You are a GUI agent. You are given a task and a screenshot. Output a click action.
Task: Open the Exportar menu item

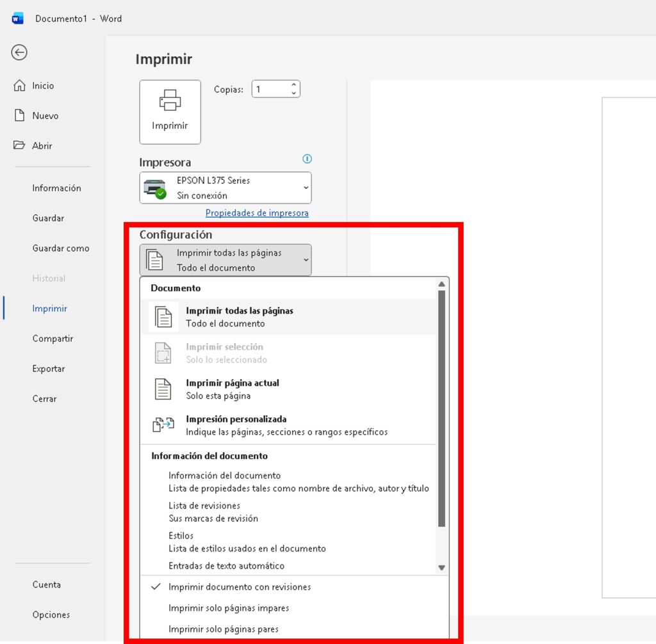49,369
